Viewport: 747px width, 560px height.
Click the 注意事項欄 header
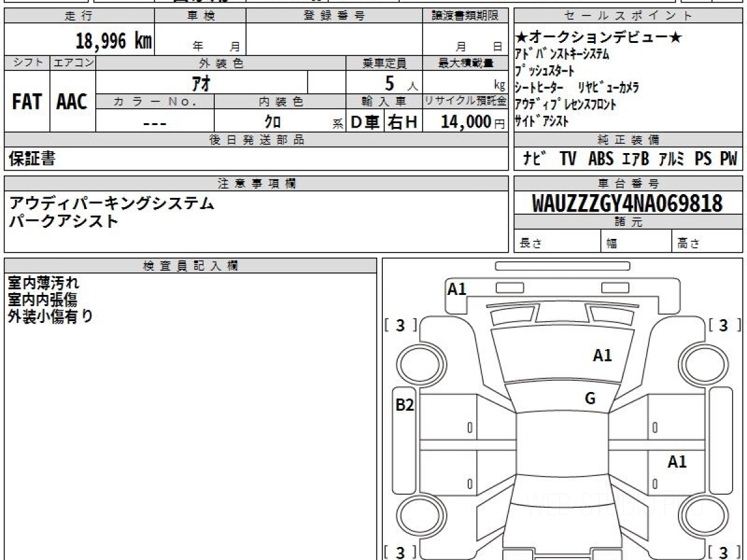point(256,184)
